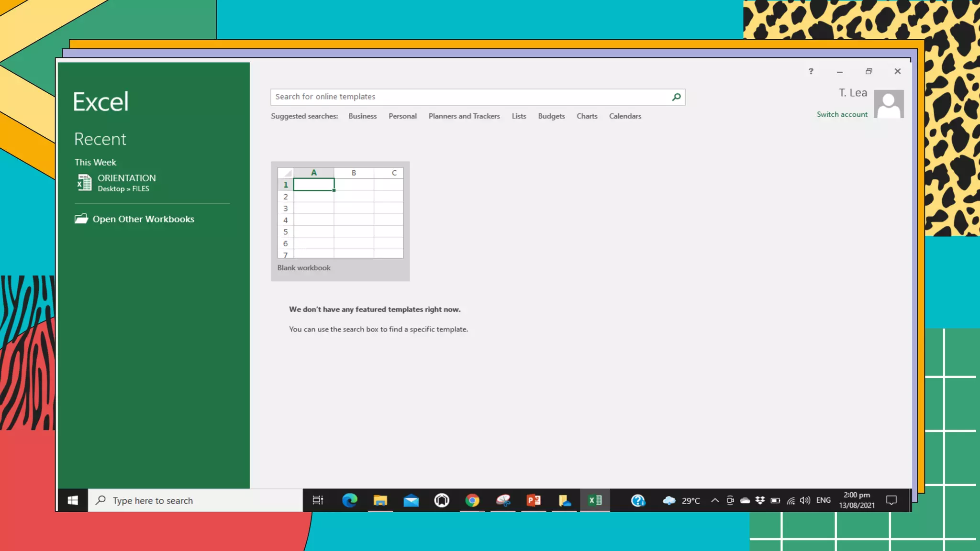This screenshot has height=551, width=980.
Task: Open File Explorer from the taskbar
Action: pyautogui.click(x=380, y=500)
